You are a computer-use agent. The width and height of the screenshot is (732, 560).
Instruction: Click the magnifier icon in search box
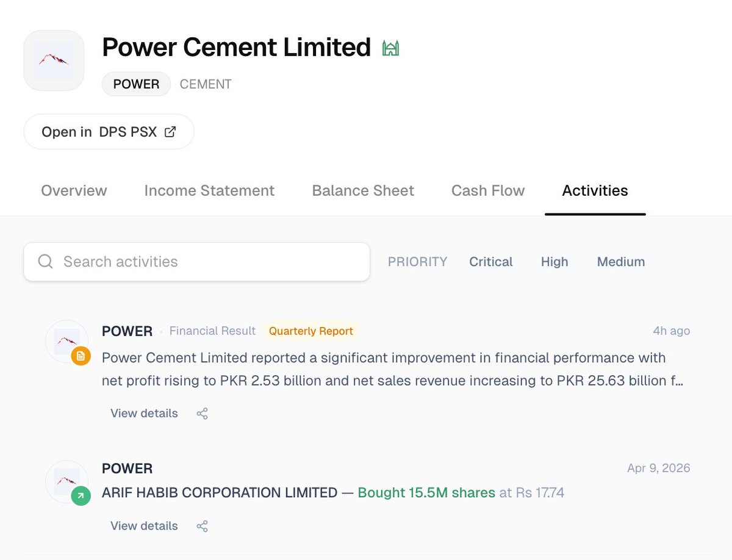point(45,262)
